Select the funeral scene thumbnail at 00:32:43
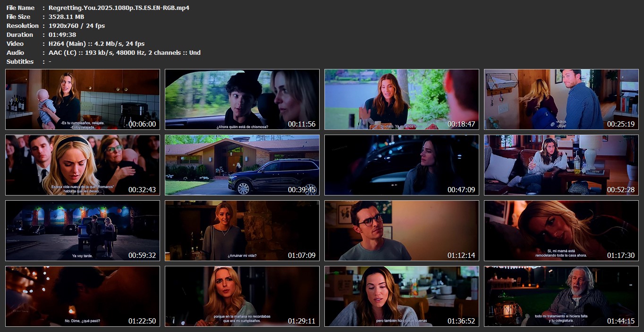 pyautogui.click(x=83, y=165)
